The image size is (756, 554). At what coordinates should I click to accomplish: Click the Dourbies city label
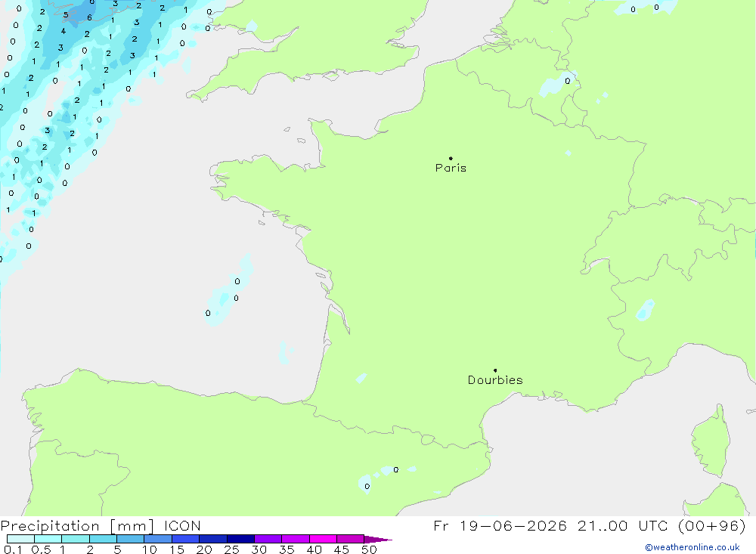[x=495, y=380]
